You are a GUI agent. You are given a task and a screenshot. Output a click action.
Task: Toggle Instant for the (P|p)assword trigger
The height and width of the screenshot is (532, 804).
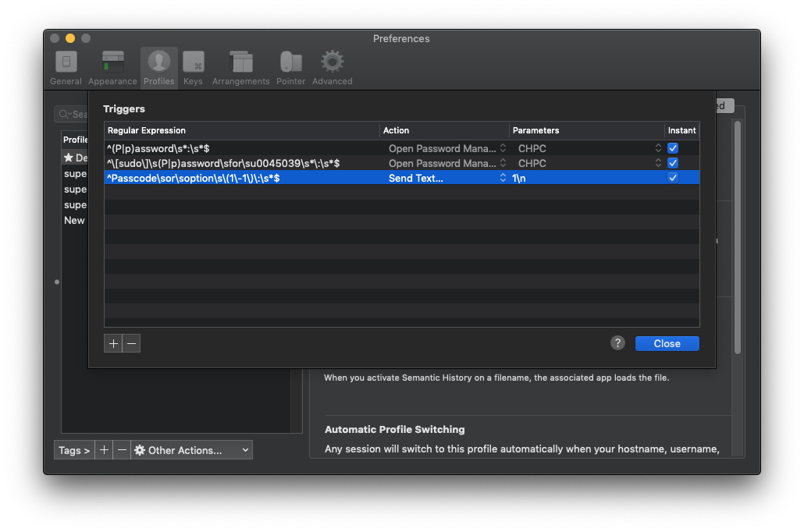pos(673,148)
